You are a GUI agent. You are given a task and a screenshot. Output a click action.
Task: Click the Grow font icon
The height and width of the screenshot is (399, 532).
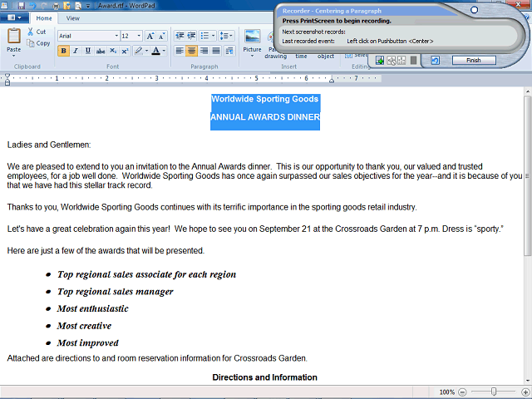tap(150, 36)
